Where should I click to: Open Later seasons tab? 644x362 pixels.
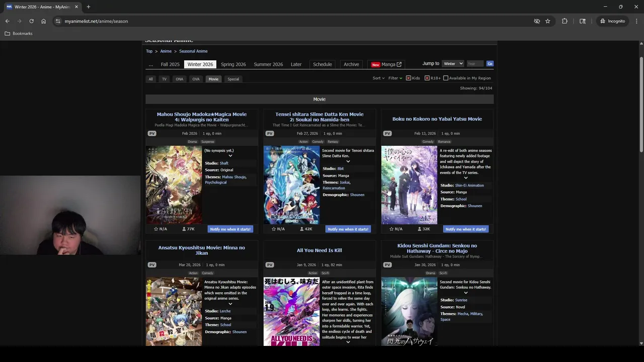point(296,64)
